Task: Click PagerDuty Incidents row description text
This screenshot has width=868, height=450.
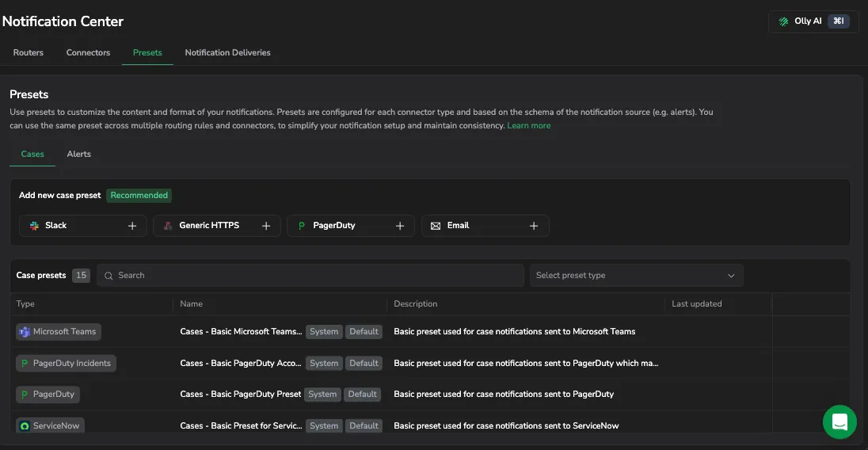Action: (x=526, y=363)
